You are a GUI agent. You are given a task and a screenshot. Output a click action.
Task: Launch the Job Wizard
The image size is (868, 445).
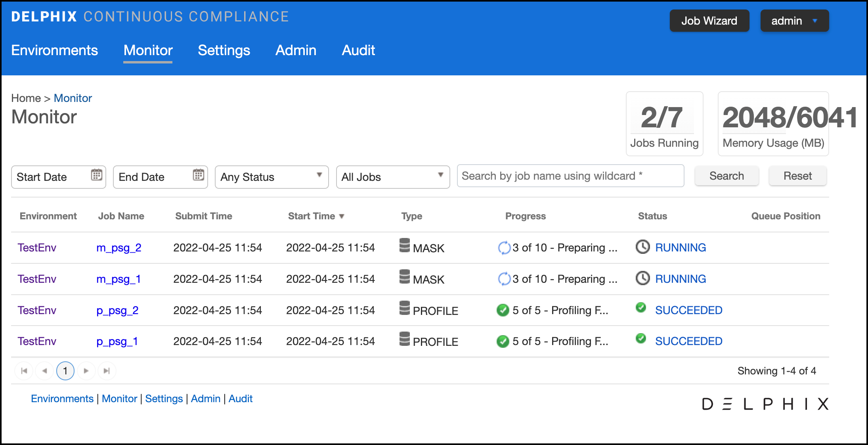[x=709, y=21]
